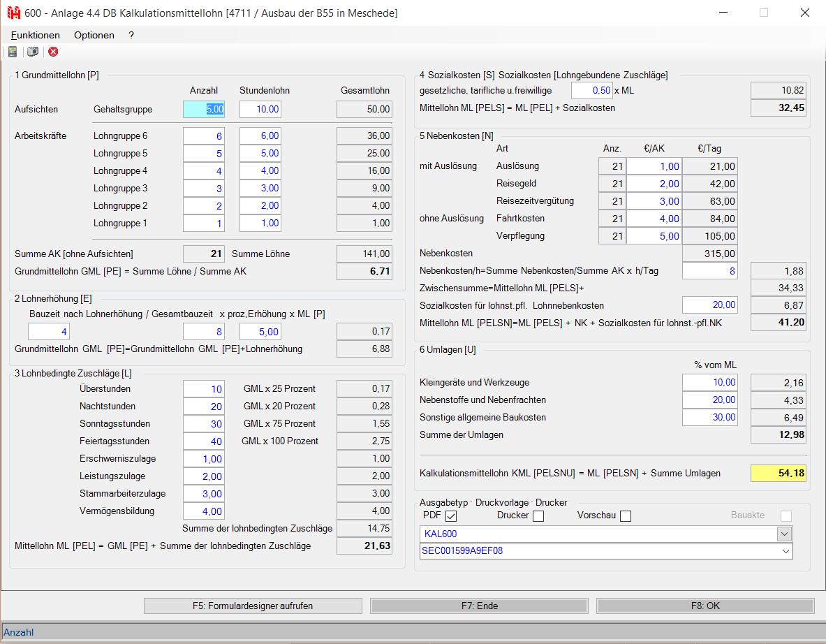Click the Überstunden hours input field
This screenshot has height=644, width=826.
point(204,389)
